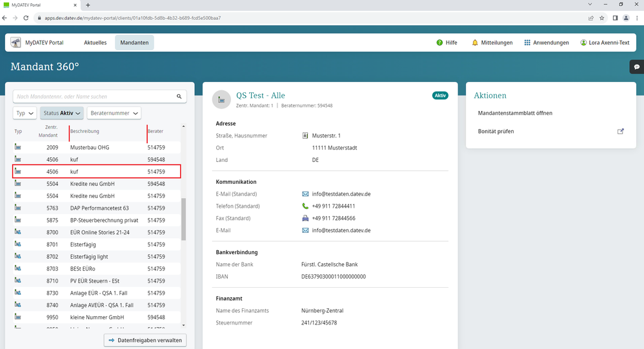The width and height of the screenshot is (644, 349).
Task: Select the Anlage AVEÜR - QSA 1. Fall row
Action: point(97,305)
